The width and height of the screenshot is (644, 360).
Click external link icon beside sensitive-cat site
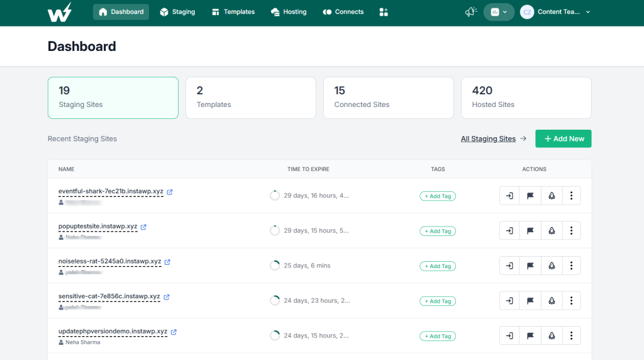point(166,296)
